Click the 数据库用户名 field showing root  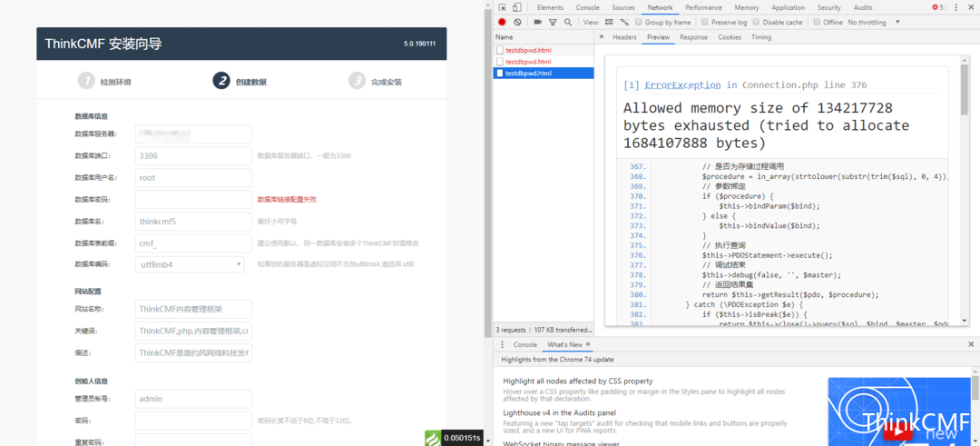[193, 178]
